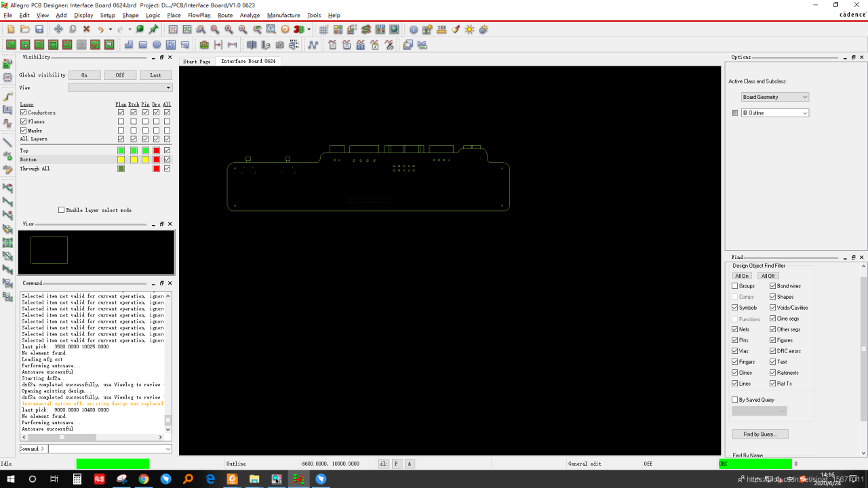The width and height of the screenshot is (868, 488).
Task: Toggle the Planes layer checkbox
Action: tap(24, 121)
